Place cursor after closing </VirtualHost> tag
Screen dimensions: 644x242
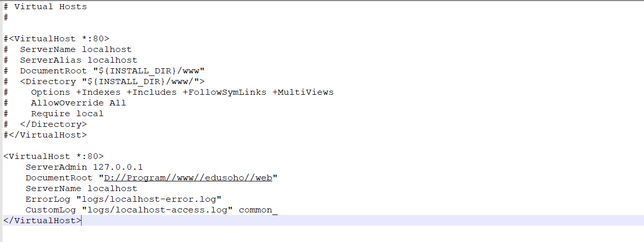coord(82,221)
